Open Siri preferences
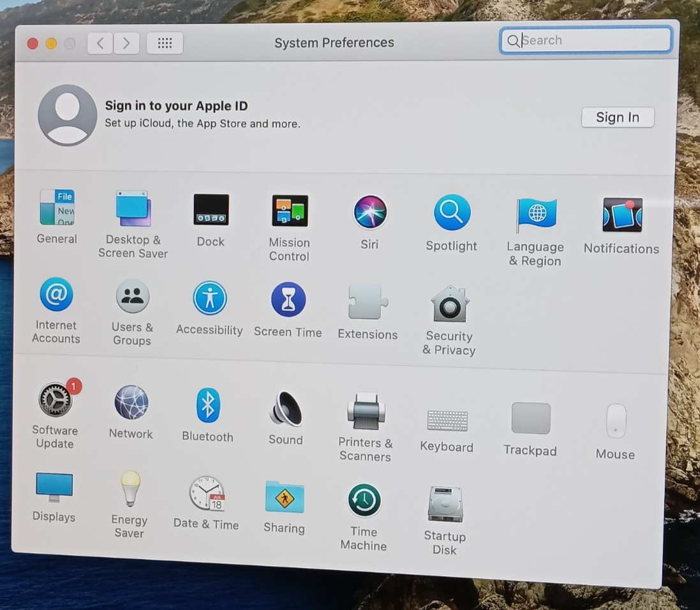700x610 pixels. (x=369, y=211)
